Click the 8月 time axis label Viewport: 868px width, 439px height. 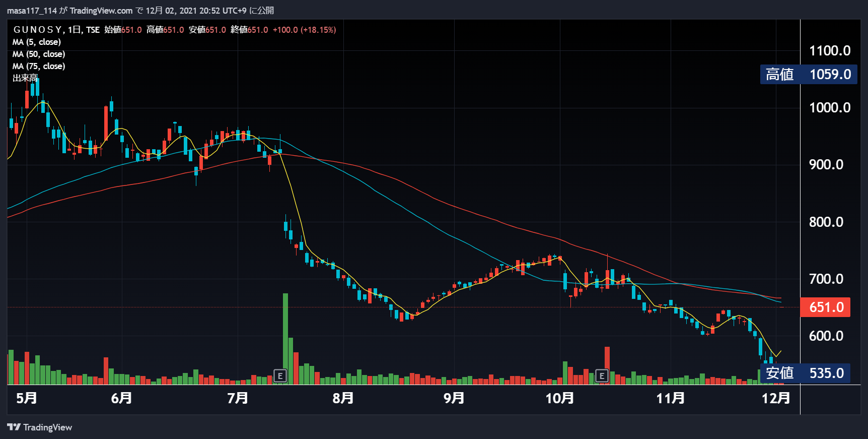click(343, 398)
